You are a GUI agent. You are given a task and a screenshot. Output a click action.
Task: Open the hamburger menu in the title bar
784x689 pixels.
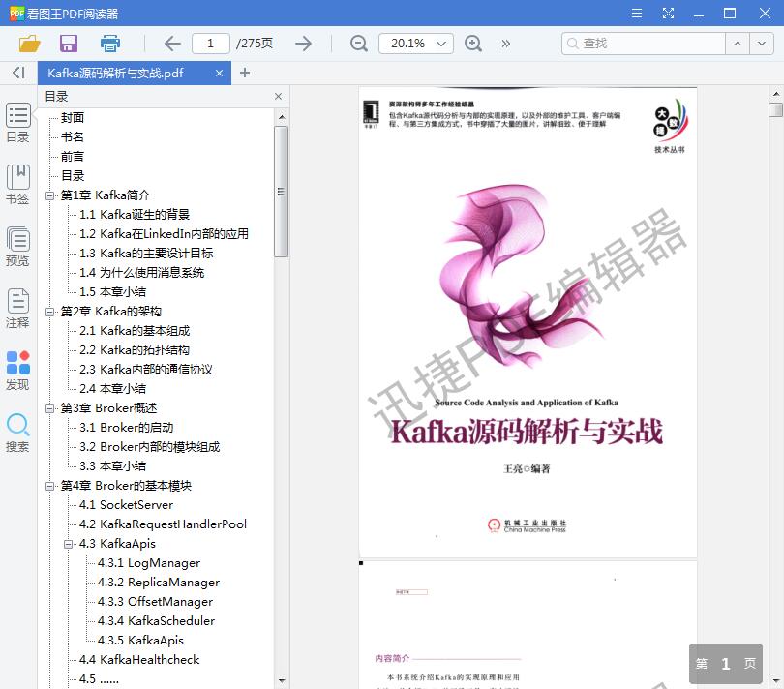(x=637, y=13)
